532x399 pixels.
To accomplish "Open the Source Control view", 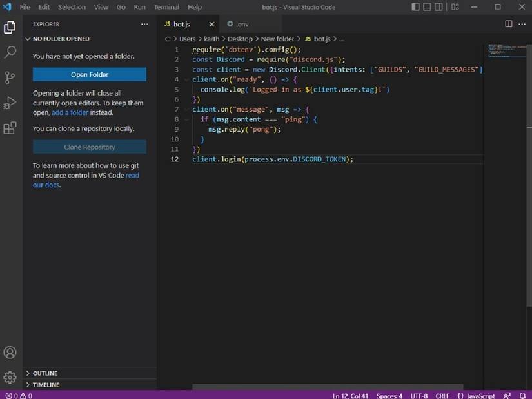I will [10, 77].
